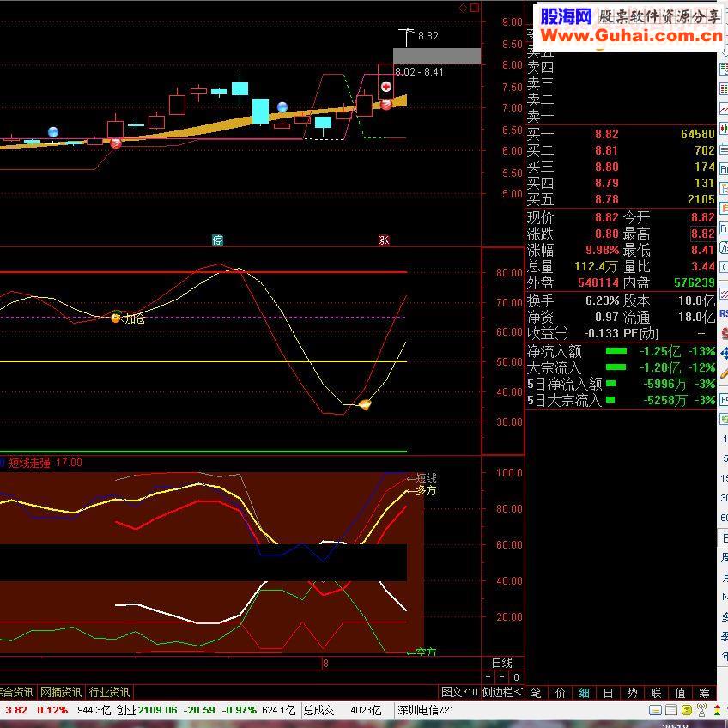Open the 网摘资讯 news tab
Screen dimensions: 728x728
tap(61, 692)
